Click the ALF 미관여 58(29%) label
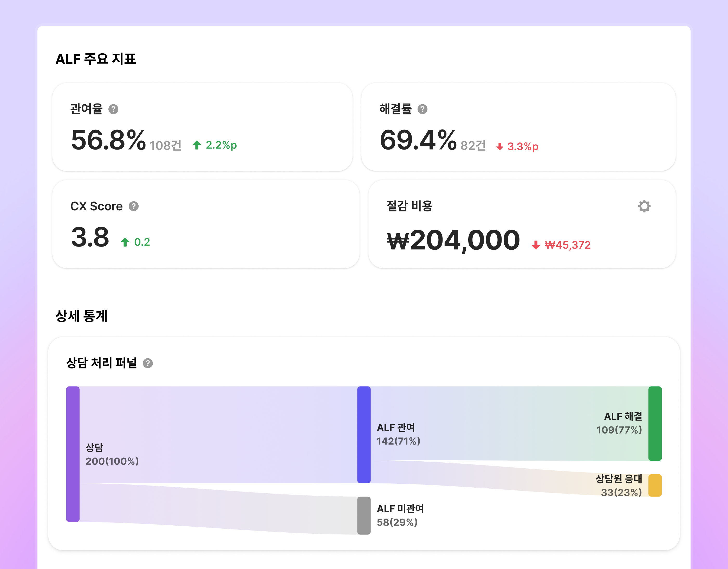The image size is (728, 569). coord(400,515)
